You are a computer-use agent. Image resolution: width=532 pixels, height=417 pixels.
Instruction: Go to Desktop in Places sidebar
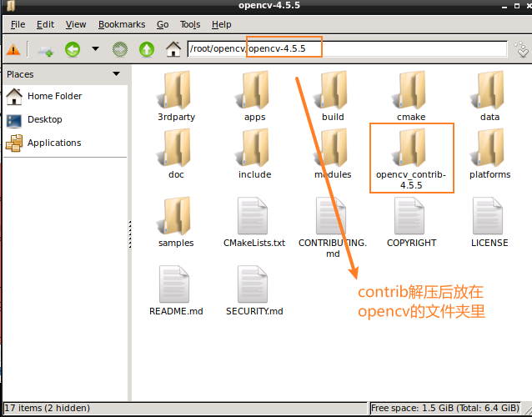pyautogui.click(x=44, y=119)
